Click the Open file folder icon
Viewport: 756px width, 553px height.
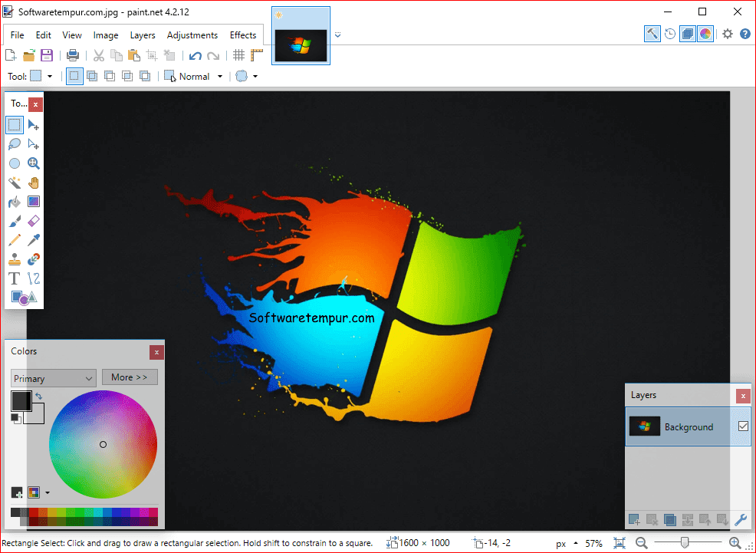(x=29, y=55)
